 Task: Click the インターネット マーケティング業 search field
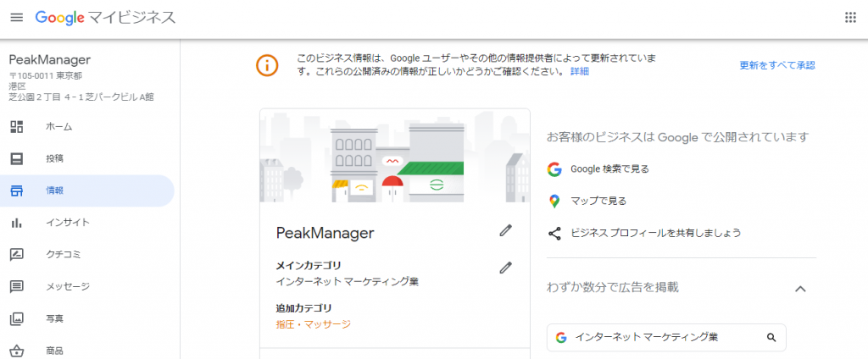pyautogui.click(x=666, y=338)
